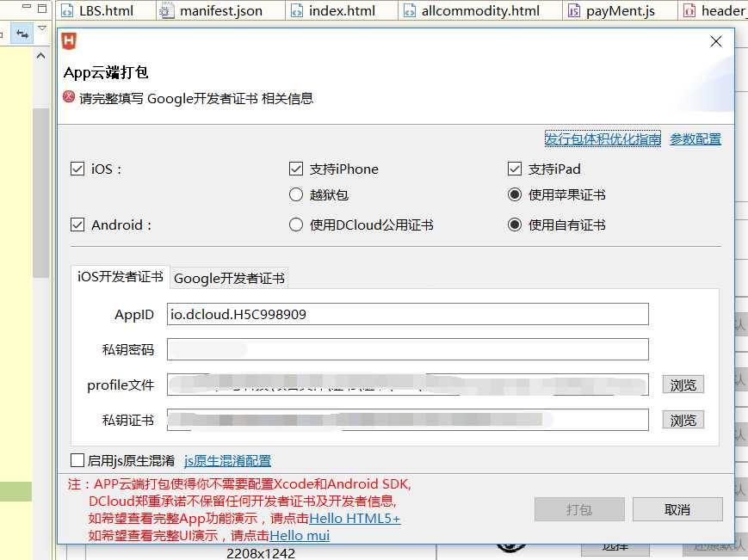The height and width of the screenshot is (560, 748).
Task: Toggle the iOS platform checkbox
Action: pyautogui.click(x=77, y=169)
